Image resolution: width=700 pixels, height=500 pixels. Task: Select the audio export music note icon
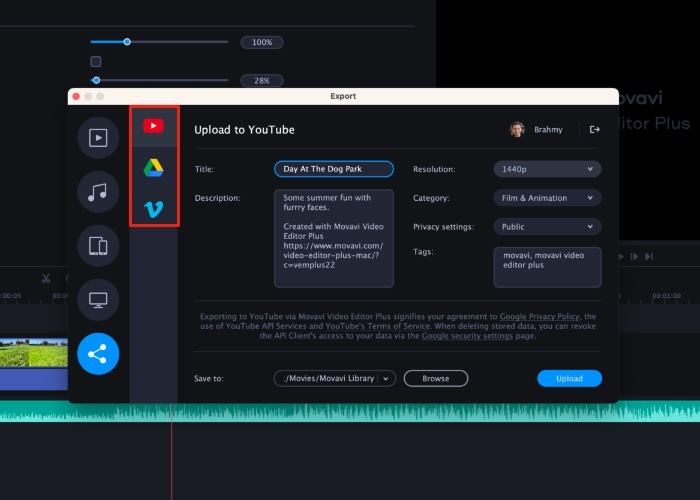coord(98,192)
